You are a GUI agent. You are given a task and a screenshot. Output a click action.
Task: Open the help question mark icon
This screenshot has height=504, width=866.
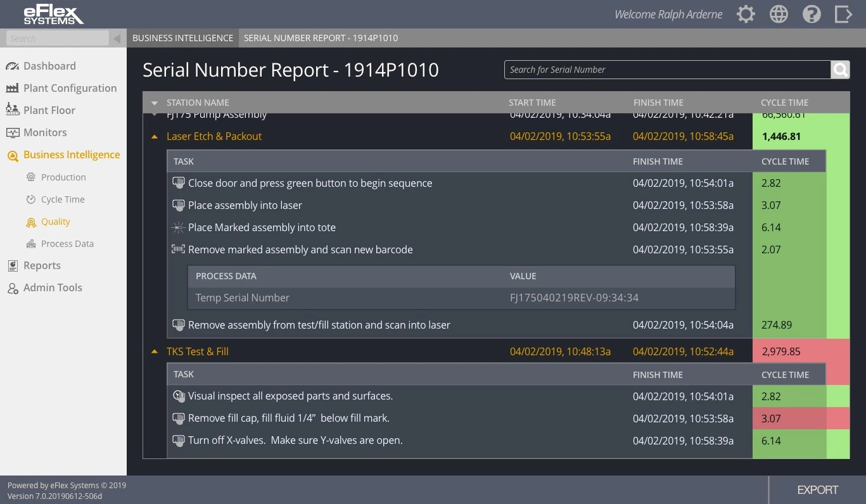click(x=812, y=15)
